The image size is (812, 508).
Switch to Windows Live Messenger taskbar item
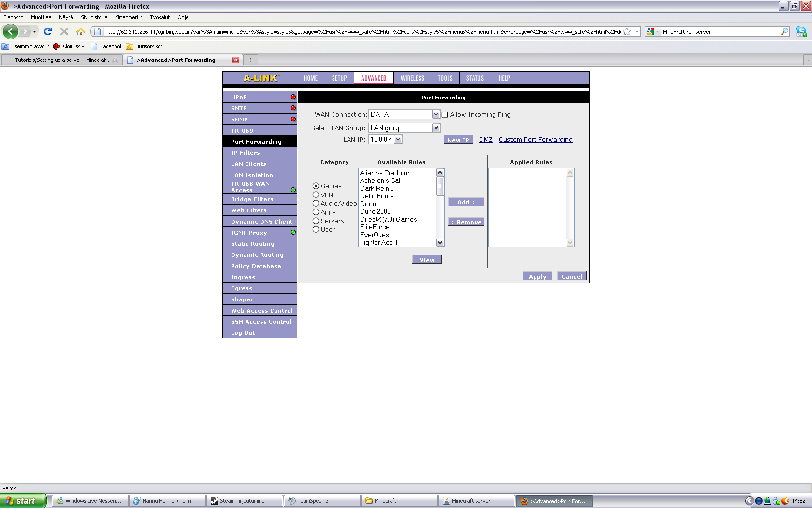90,501
